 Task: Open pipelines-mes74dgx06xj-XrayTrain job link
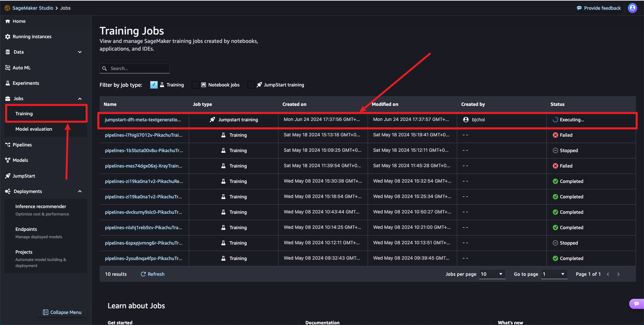144,166
